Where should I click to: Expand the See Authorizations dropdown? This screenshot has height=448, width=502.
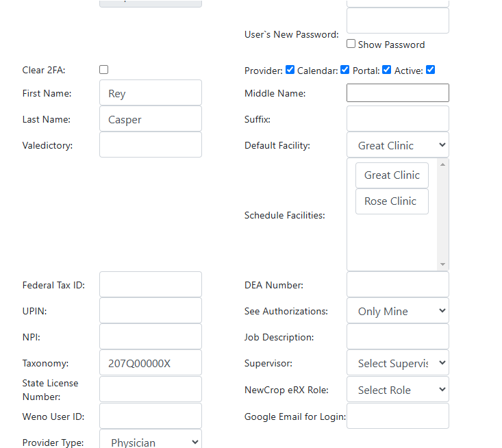coord(398,310)
